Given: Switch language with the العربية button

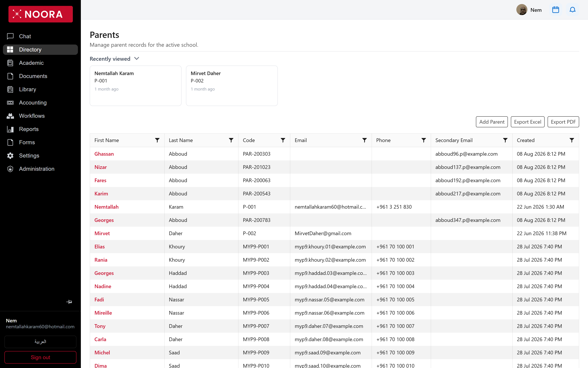Looking at the screenshot, I should click(40, 342).
